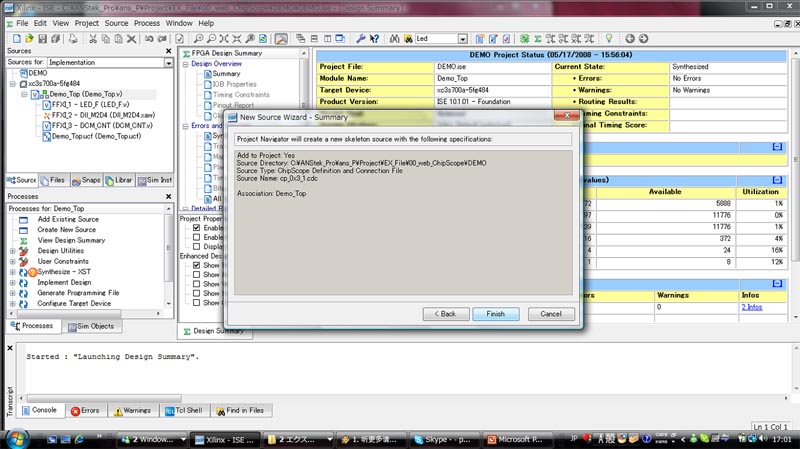Click the Open file toolbar icon

[x=29, y=39]
